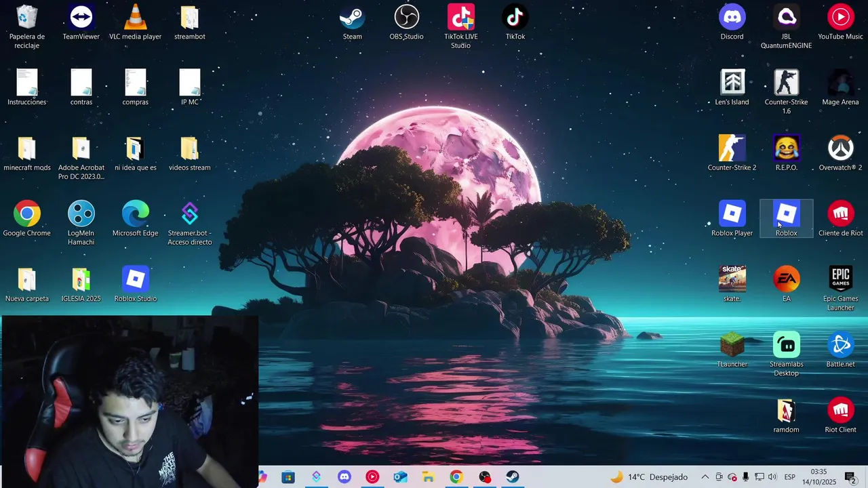This screenshot has width=868, height=488.
Task: Select the Instrucciones text file
Action: [27, 88]
